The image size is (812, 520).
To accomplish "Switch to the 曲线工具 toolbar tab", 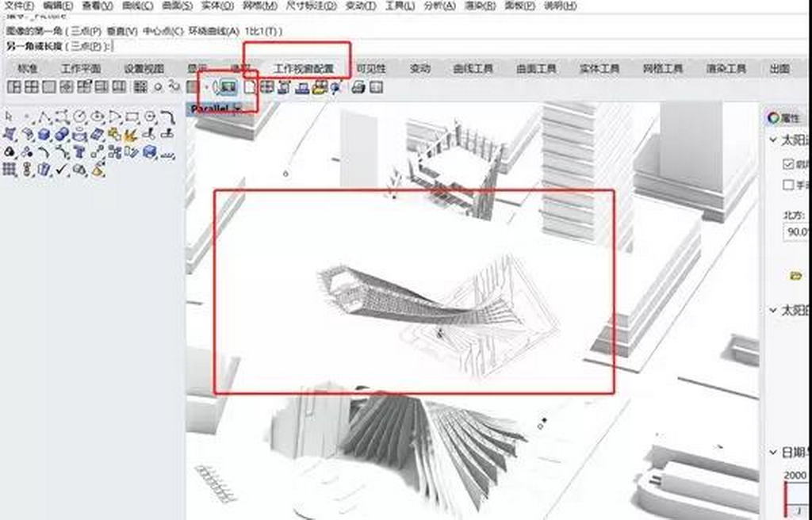I will tap(473, 69).
